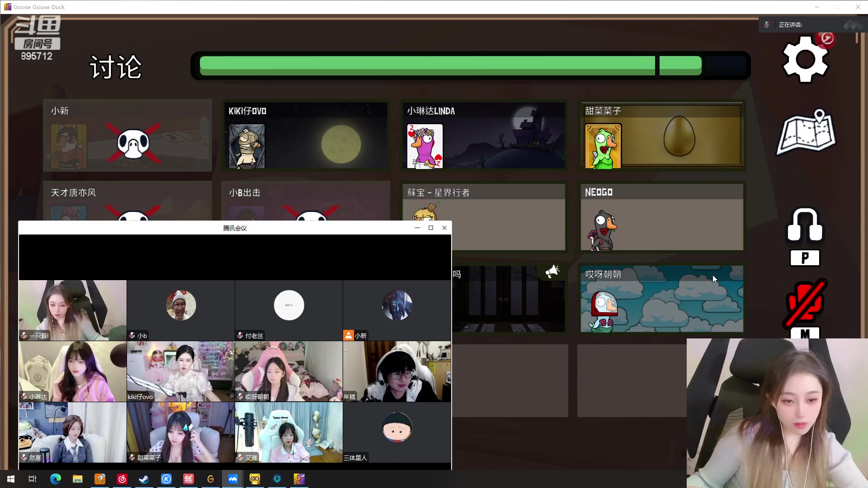This screenshot has width=868, height=488.
Task: Open NetEase Cloud Music taskbar icon
Action: (x=122, y=479)
